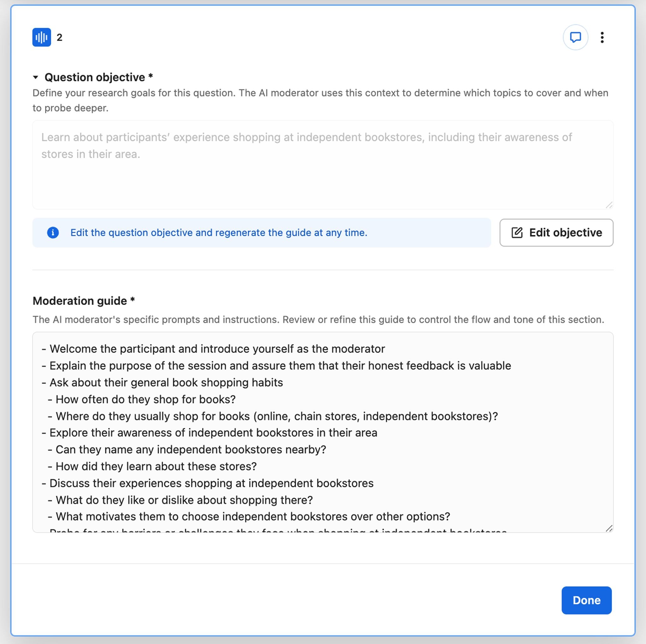The width and height of the screenshot is (646, 644).
Task: Open the three-dot more options menu
Action: click(x=602, y=37)
